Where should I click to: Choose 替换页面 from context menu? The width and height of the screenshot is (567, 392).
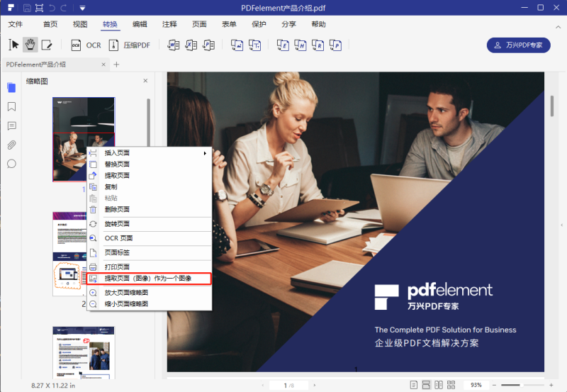tap(149, 164)
